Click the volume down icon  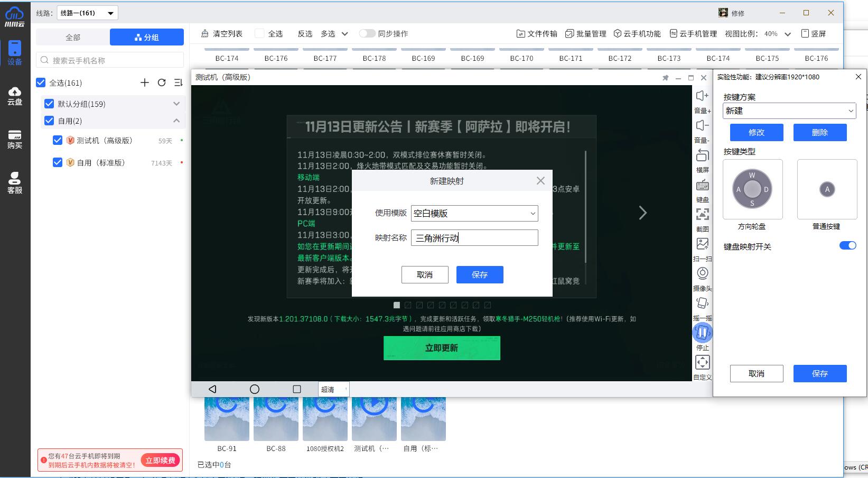(x=702, y=126)
